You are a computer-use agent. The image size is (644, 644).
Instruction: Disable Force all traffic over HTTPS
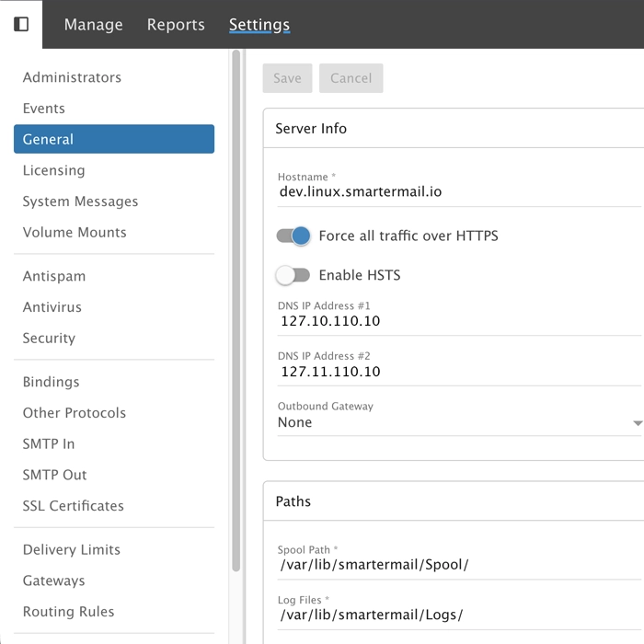(x=293, y=236)
